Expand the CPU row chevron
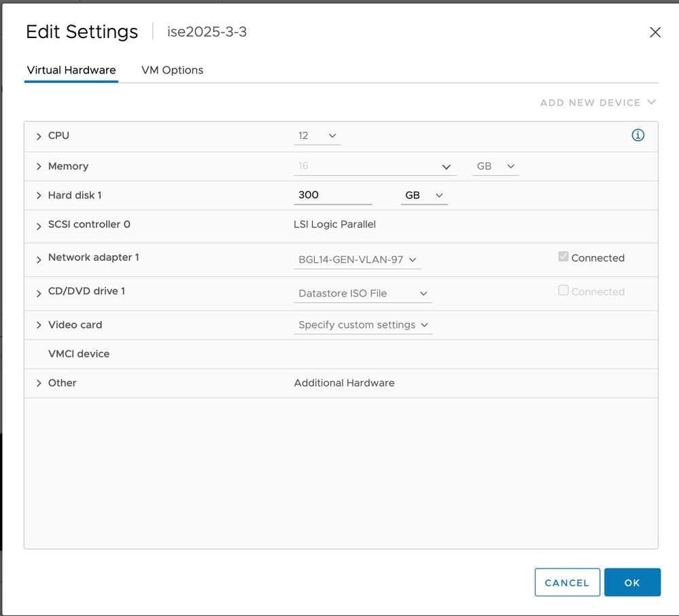The width and height of the screenshot is (679, 616). pos(39,137)
